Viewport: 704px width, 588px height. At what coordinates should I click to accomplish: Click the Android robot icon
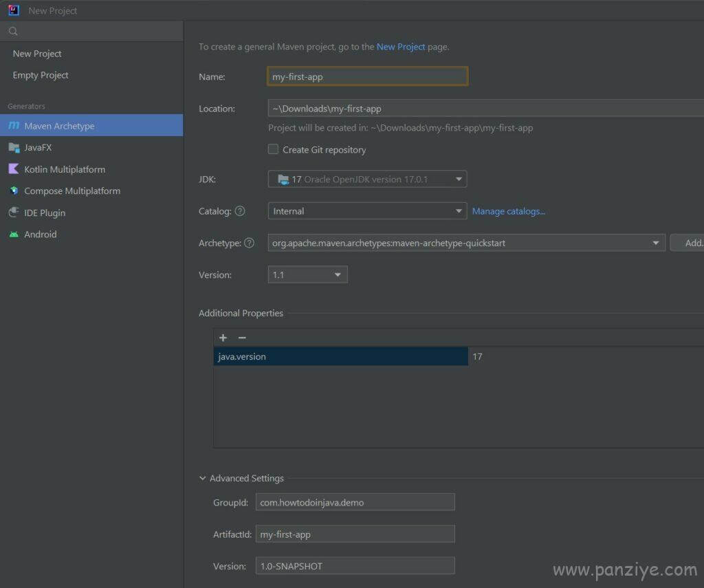(x=14, y=234)
